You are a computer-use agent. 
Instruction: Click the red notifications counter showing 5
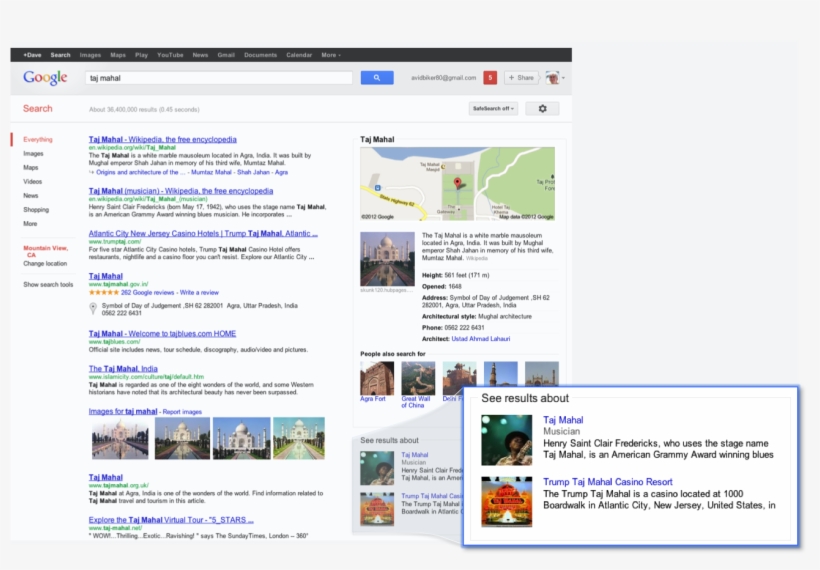click(490, 78)
